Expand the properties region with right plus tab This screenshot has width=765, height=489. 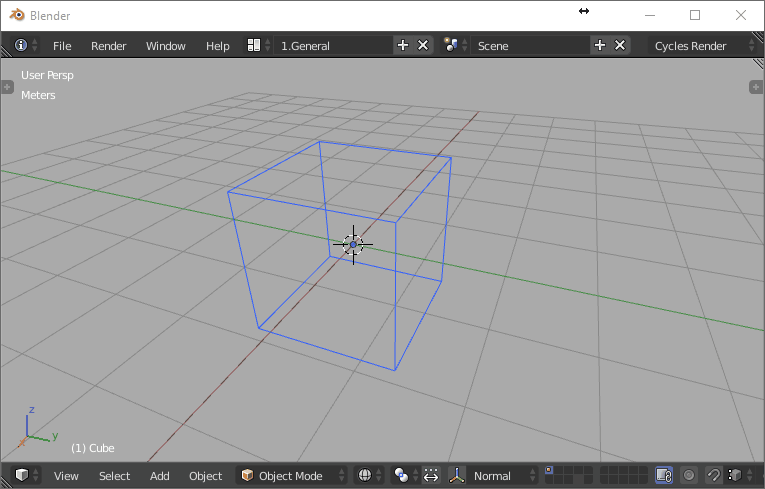pos(756,87)
